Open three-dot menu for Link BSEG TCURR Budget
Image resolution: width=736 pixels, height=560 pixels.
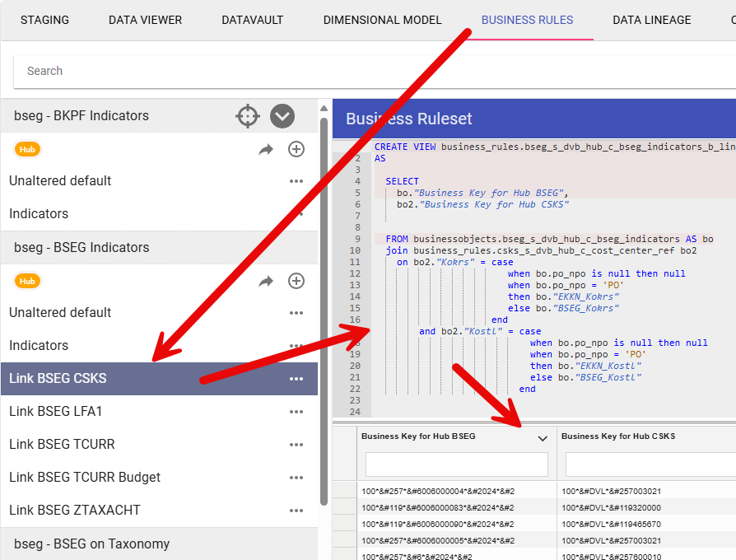coord(296,478)
